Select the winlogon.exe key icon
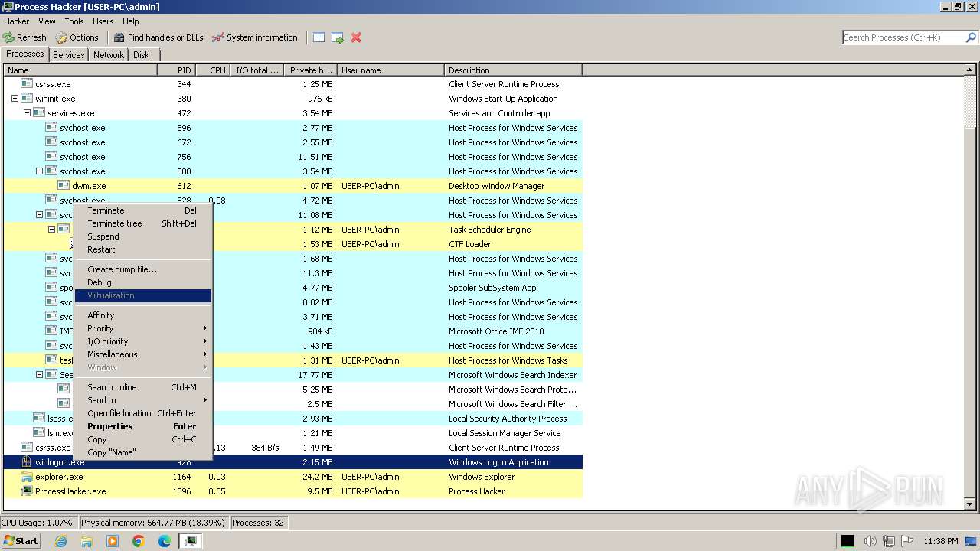Viewport: 980px width, 551px height. [x=27, y=462]
